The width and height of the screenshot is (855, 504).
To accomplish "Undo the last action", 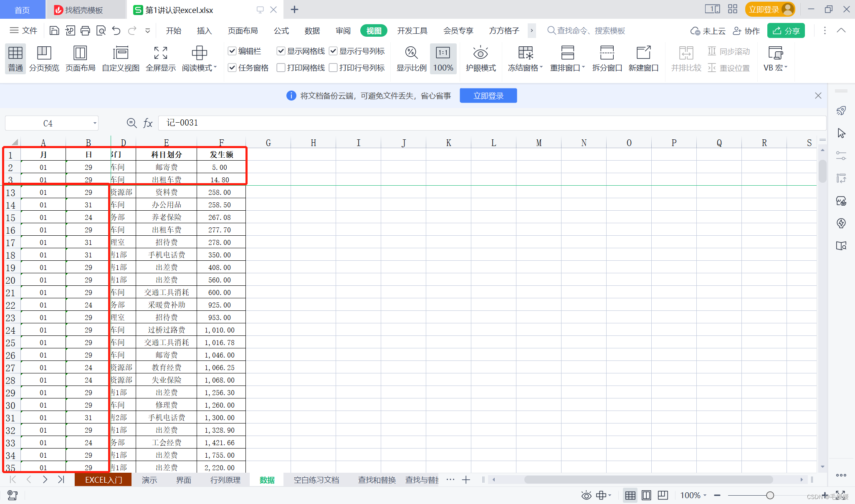I will pos(116,30).
